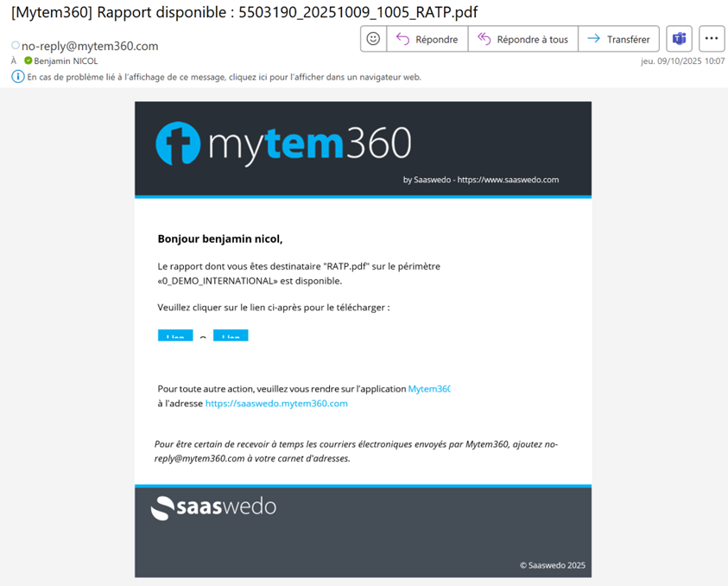Click the emoji reaction smiley icon
728x586 pixels.
[x=373, y=39]
